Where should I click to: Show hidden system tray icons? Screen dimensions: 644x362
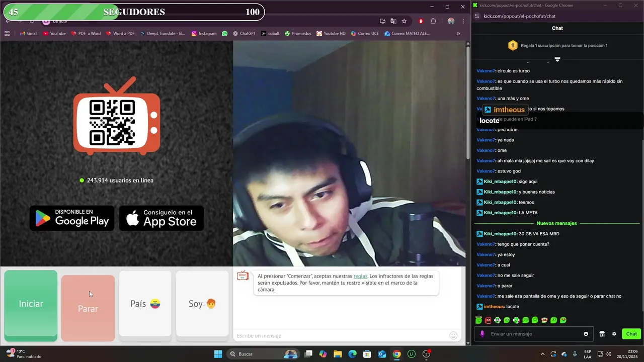(542, 354)
